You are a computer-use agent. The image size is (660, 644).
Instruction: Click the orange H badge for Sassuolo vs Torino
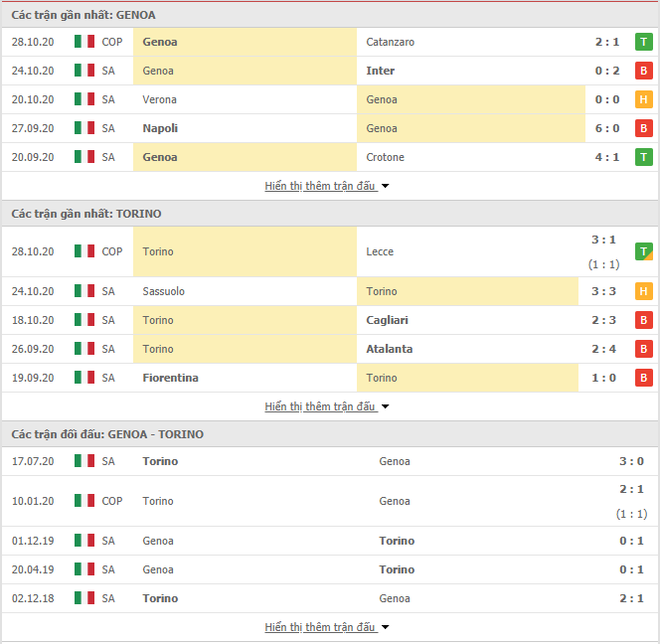(x=643, y=291)
